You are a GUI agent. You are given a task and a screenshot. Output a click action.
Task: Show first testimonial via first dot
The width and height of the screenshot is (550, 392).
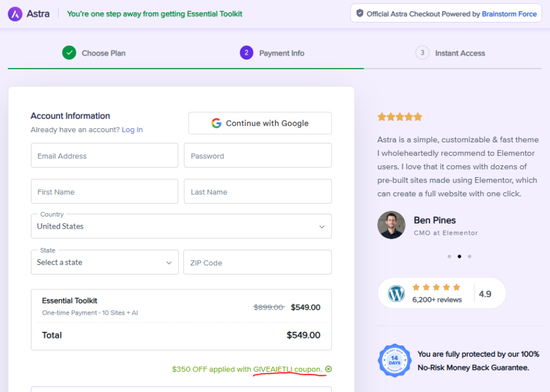click(449, 256)
